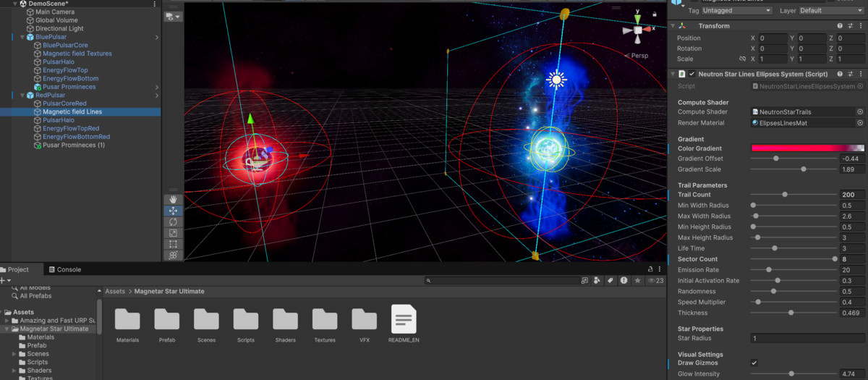Select the Scale tool
The image size is (868, 380).
(x=173, y=233)
